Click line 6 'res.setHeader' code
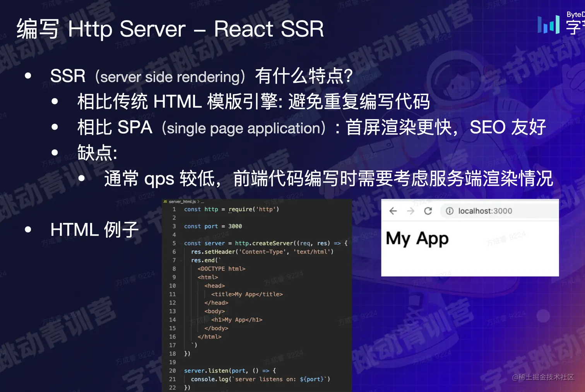 (x=262, y=252)
